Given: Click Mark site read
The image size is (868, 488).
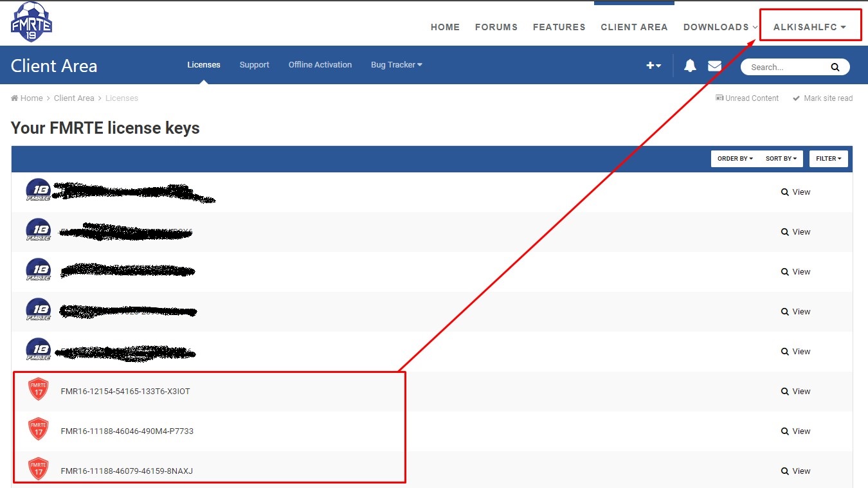Looking at the screenshot, I should click(823, 98).
